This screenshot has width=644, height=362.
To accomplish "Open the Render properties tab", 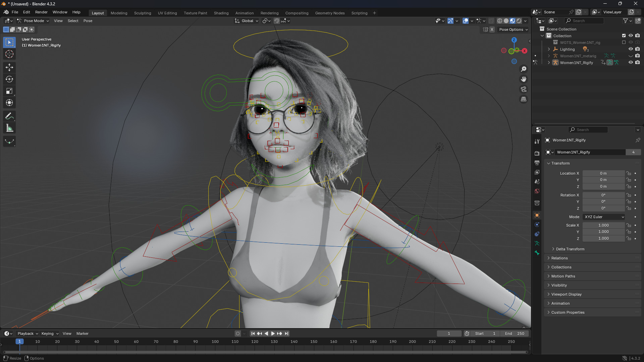I will pyautogui.click(x=537, y=153).
